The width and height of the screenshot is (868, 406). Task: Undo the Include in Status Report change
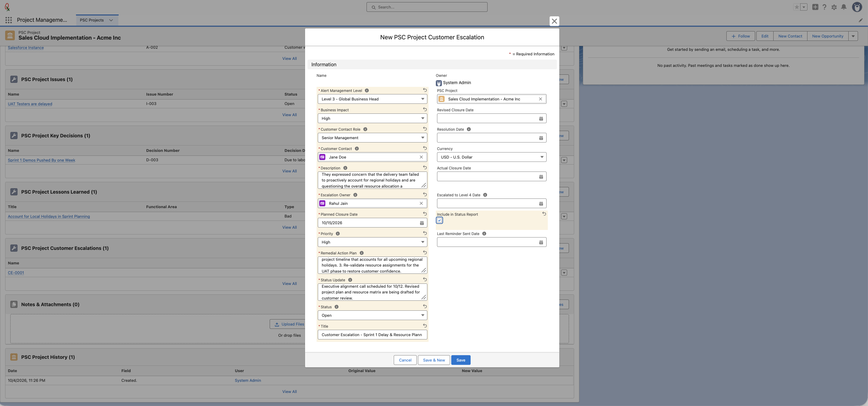click(544, 214)
